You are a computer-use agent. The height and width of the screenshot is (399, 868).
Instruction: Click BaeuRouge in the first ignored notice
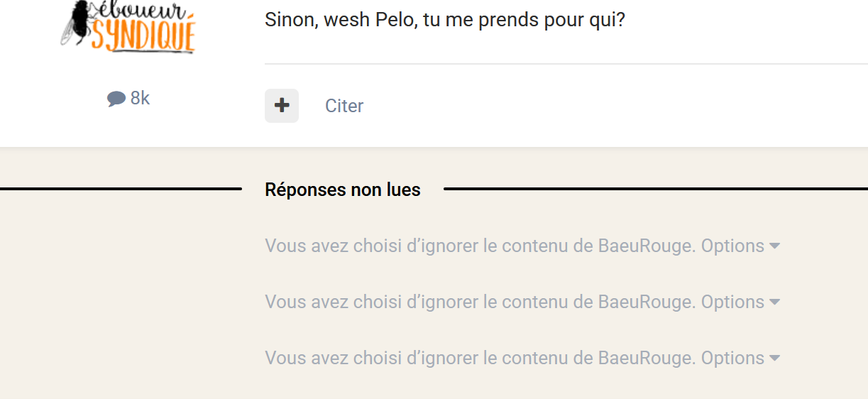click(645, 246)
